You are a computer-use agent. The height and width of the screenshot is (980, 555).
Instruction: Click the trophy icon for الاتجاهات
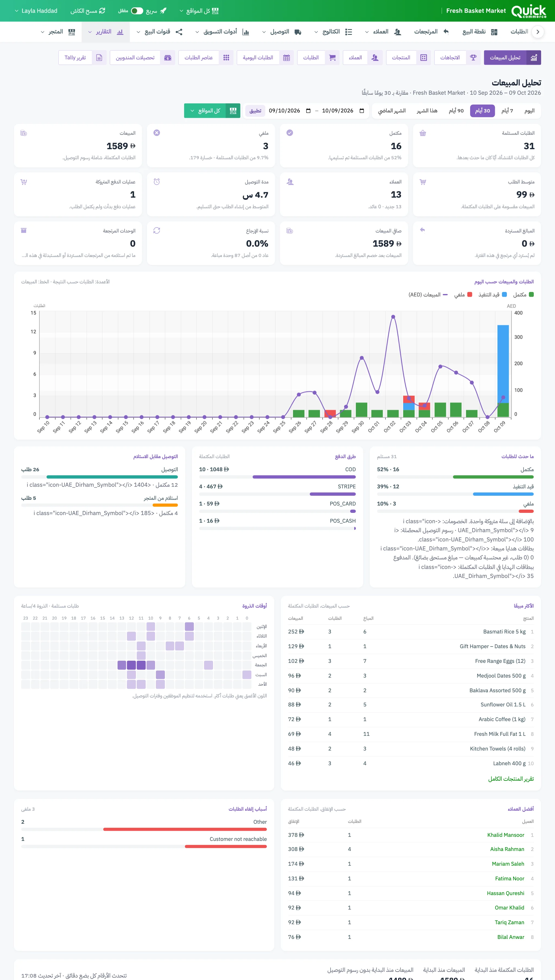point(473,58)
